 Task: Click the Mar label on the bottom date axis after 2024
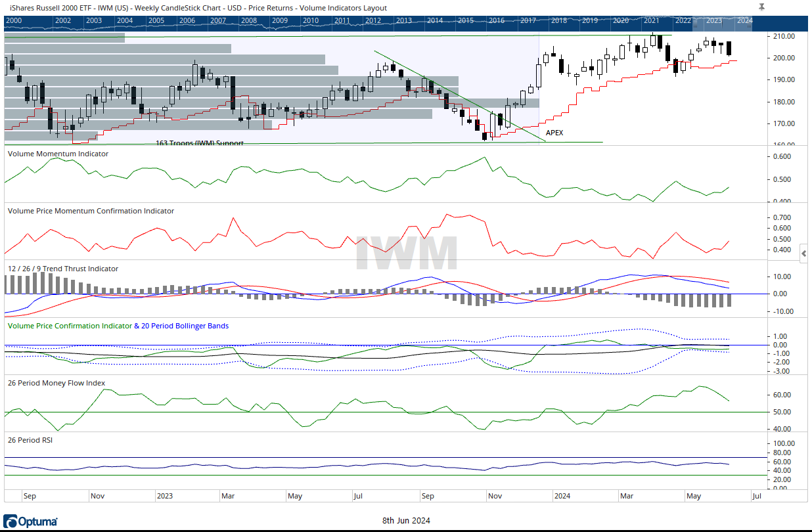625,497
